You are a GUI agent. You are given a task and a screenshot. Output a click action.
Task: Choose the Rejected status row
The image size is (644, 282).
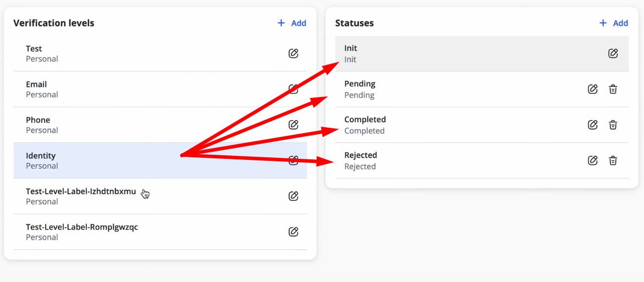tap(482, 160)
